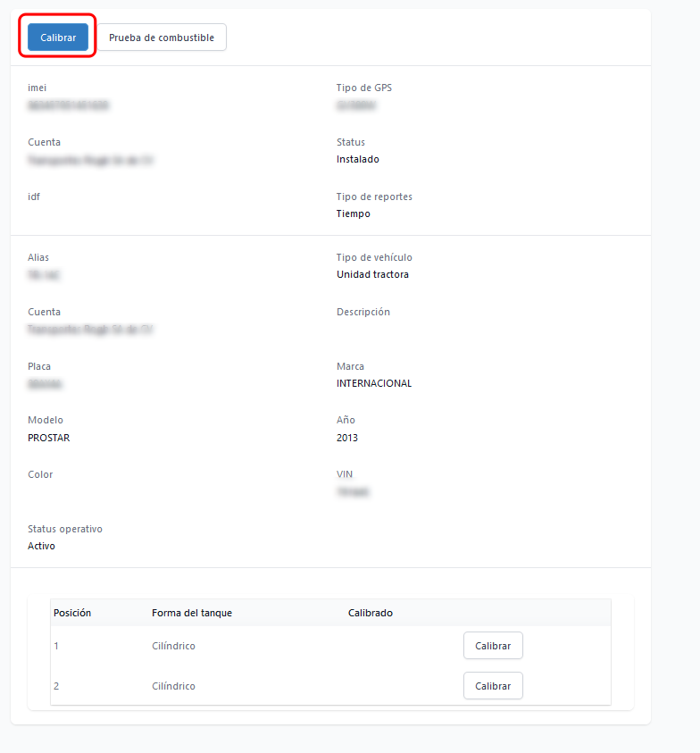Click the INTERNACIONAL brand value

coord(374,383)
